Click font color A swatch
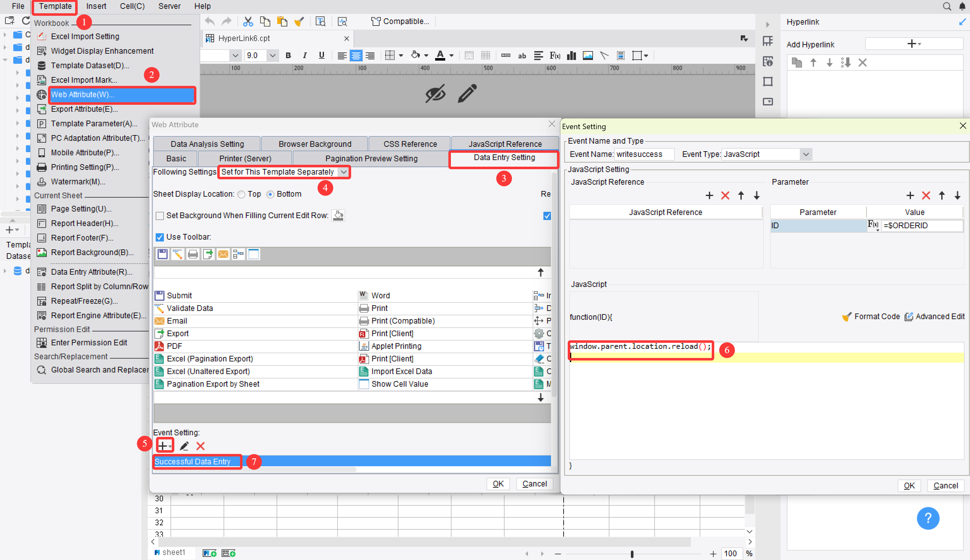The width and height of the screenshot is (970, 560). tap(440, 56)
